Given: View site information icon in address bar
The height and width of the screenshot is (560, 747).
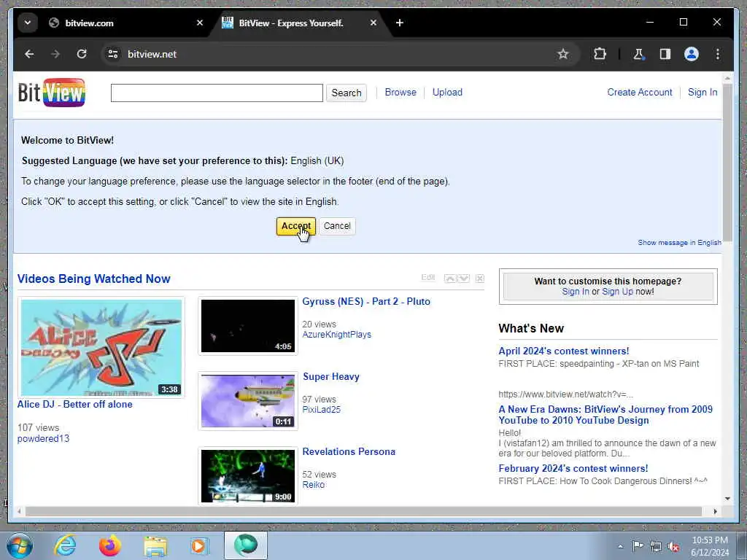Looking at the screenshot, I should (113, 54).
